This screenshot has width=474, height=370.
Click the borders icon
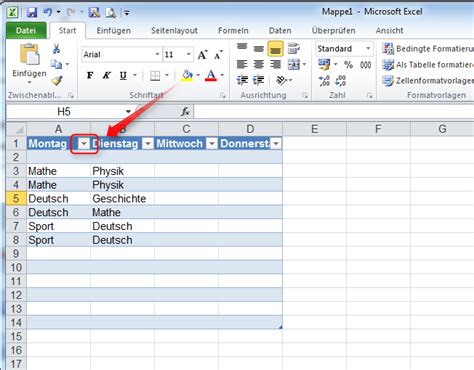click(x=155, y=76)
